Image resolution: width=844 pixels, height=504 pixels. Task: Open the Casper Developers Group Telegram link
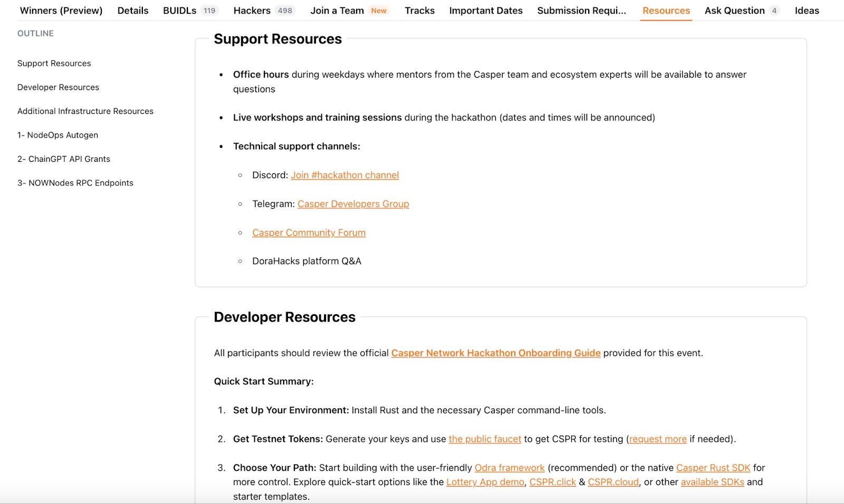(x=353, y=204)
